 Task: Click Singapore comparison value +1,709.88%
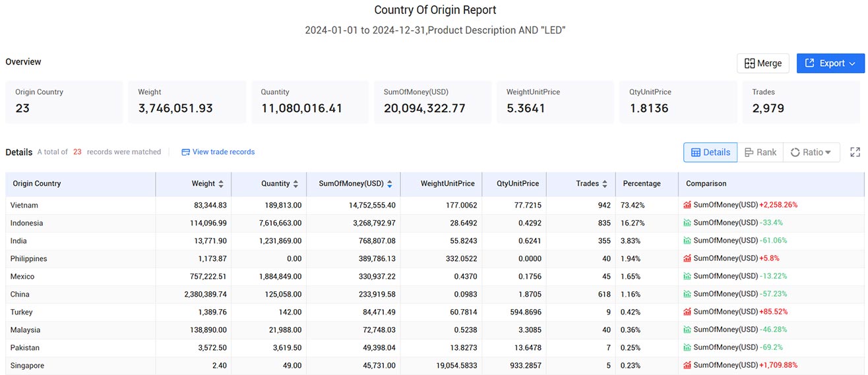click(x=778, y=365)
